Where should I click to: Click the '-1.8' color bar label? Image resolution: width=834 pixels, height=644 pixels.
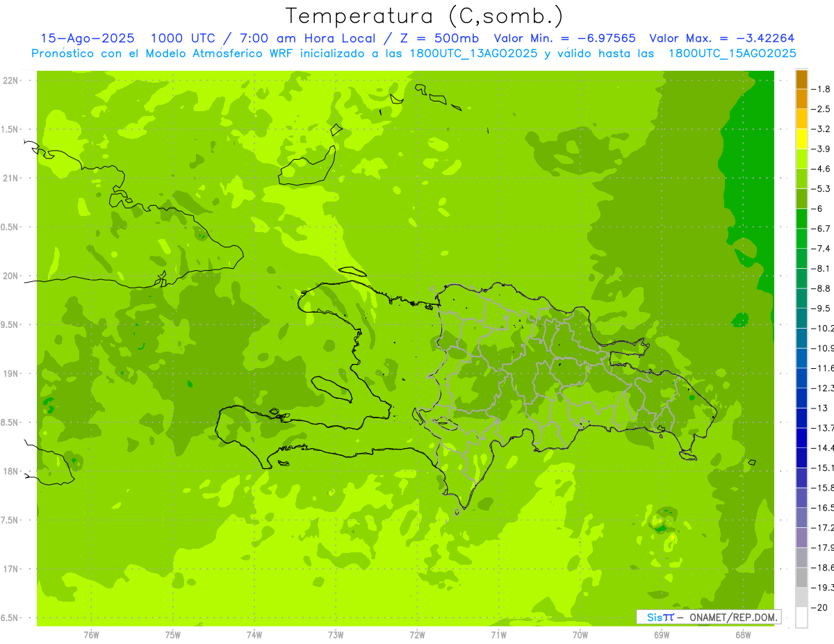click(822, 89)
